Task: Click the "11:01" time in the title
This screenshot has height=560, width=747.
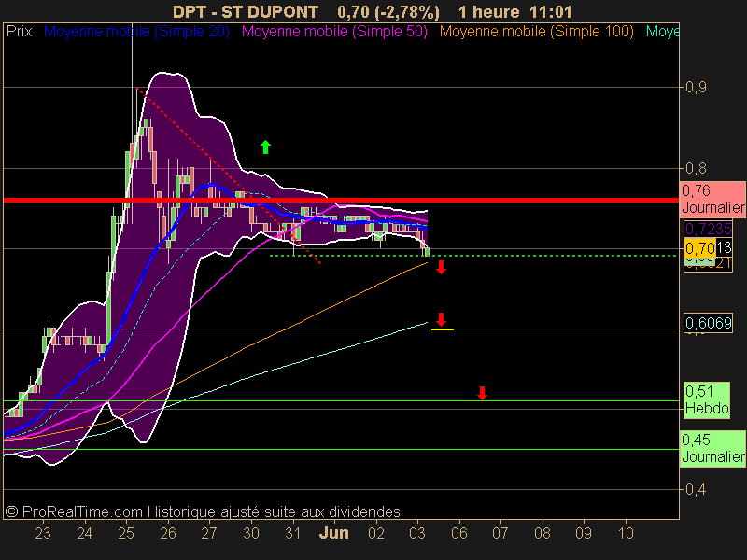Action: 551,11
